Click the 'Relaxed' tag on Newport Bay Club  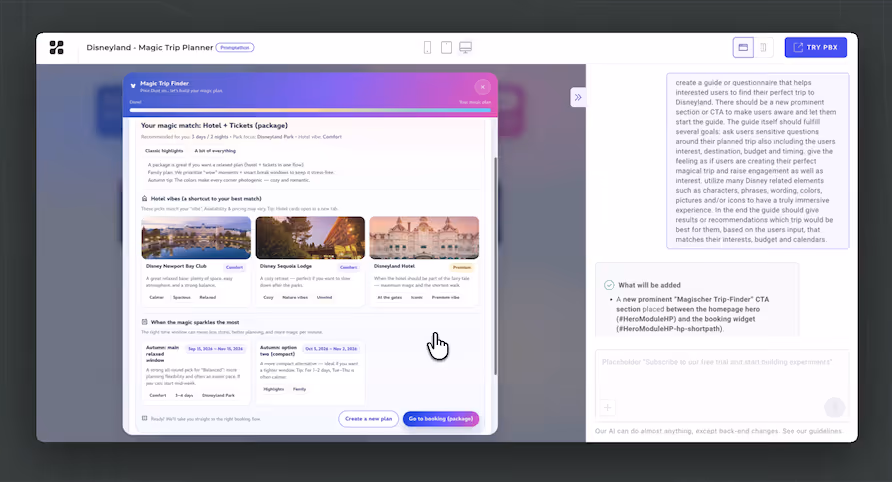point(208,298)
